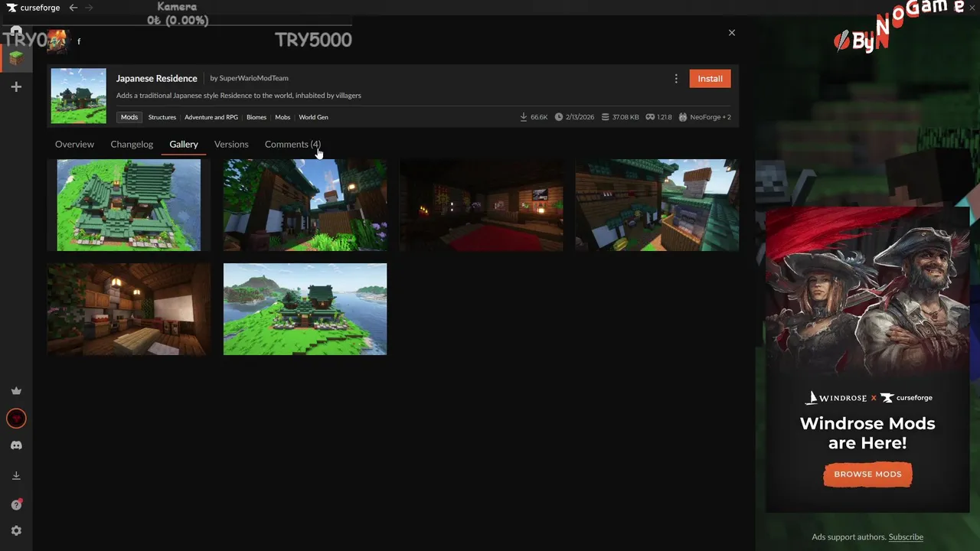Close the mod details overlay
The width and height of the screenshot is (980, 551).
click(x=732, y=33)
